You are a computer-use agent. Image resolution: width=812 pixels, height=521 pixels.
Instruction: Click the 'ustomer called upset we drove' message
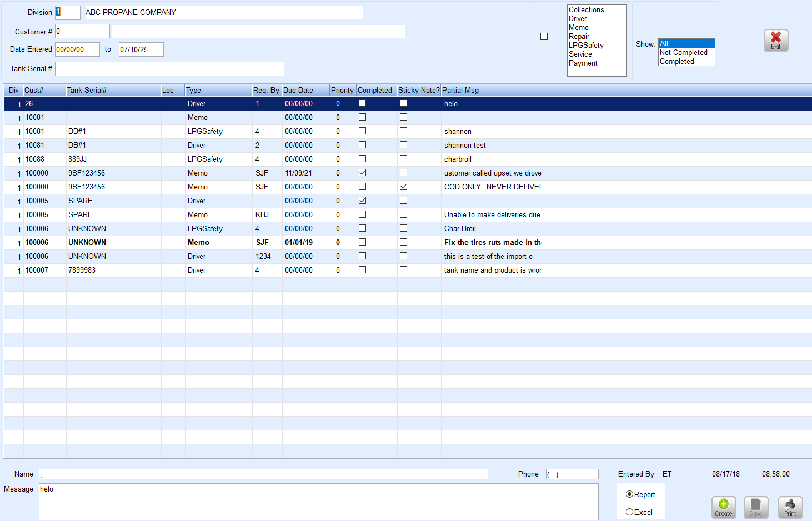click(493, 173)
